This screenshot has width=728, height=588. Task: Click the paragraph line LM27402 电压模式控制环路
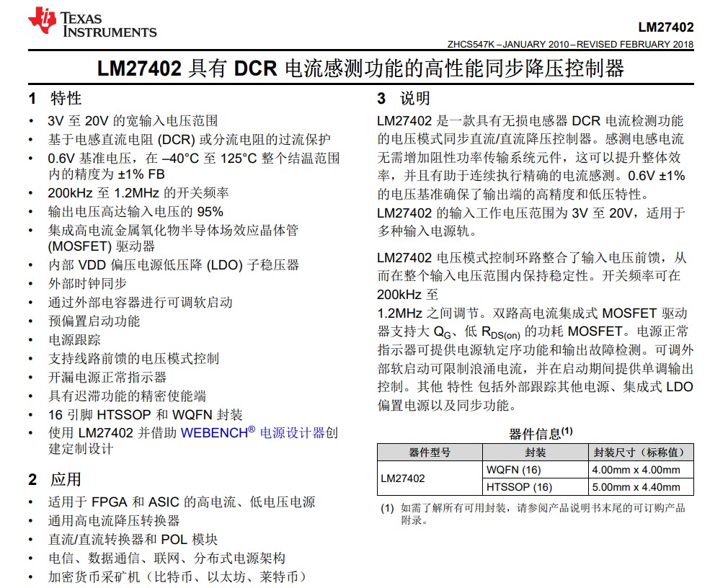coord(532,257)
